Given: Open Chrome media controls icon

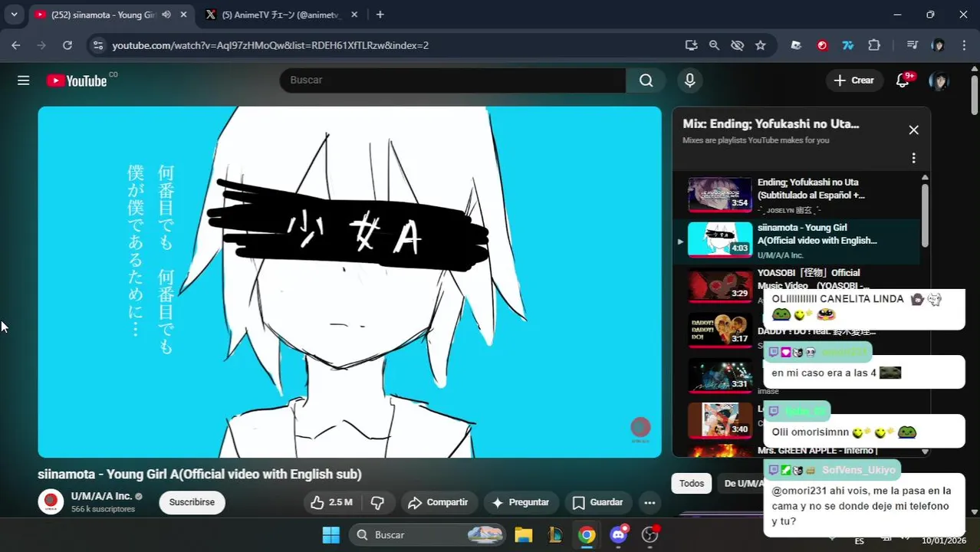Looking at the screenshot, I should click(x=912, y=45).
